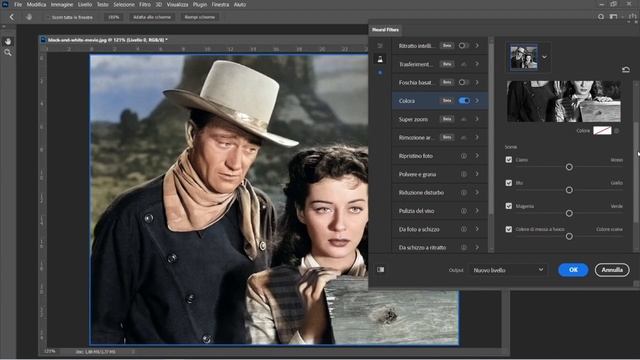The width and height of the screenshot is (640, 360).
Task: Click the Blu–Giallo slider handle
Action: (569, 190)
